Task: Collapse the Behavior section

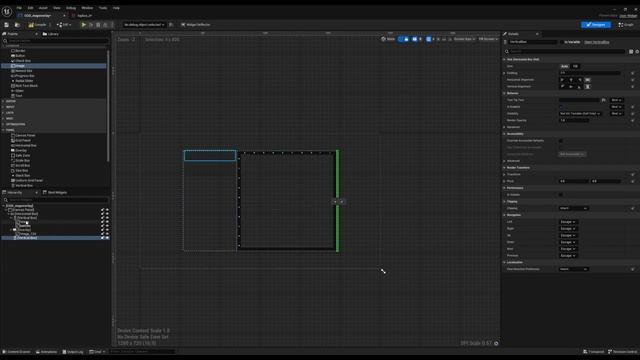Action: tap(504, 93)
